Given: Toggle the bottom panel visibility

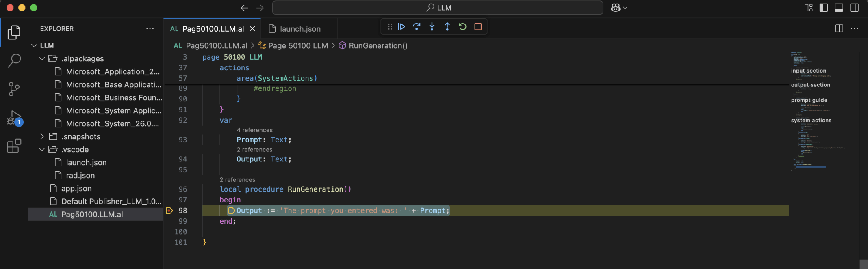Looking at the screenshot, I should pyautogui.click(x=839, y=8).
